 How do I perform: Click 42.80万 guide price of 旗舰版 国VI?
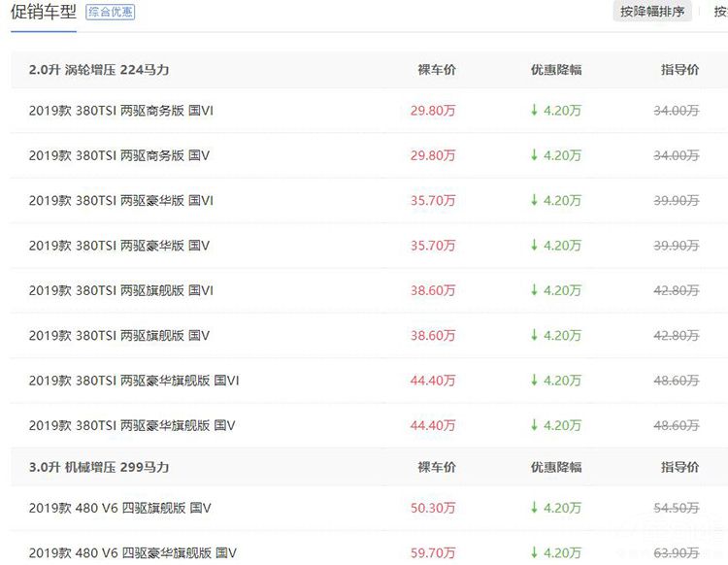click(x=677, y=290)
